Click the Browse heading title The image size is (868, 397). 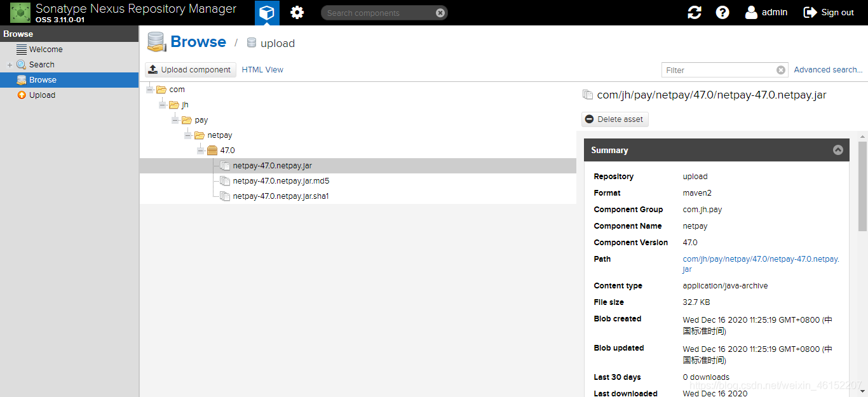[198, 42]
